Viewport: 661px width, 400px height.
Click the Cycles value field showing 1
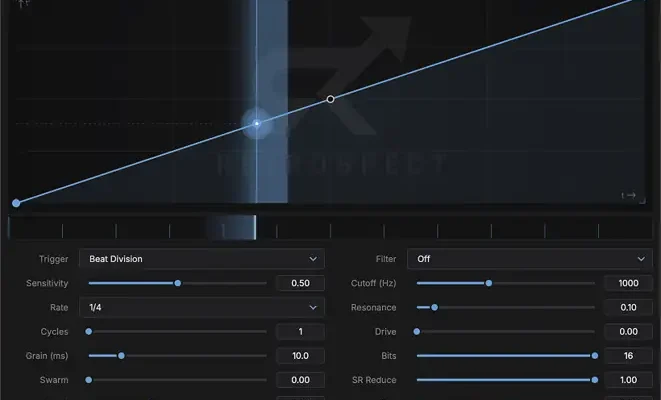tap(301, 332)
